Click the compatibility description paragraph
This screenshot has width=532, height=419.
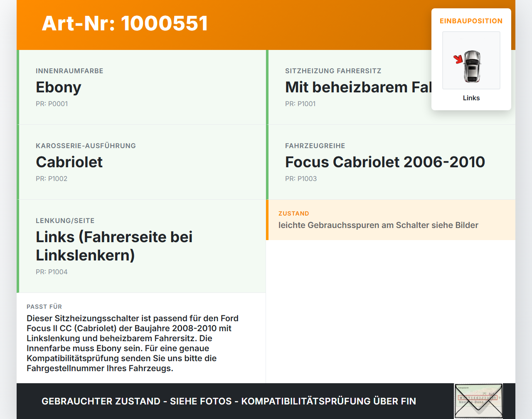tap(133, 343)
